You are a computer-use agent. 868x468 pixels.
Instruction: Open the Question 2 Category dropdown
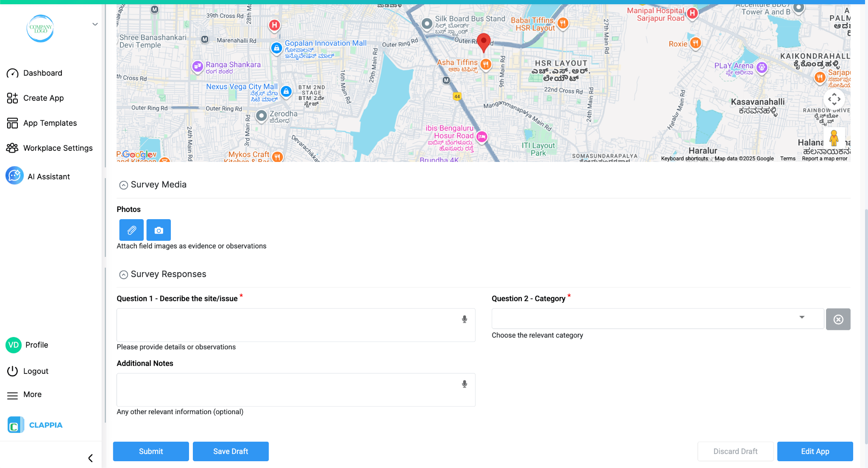657,318
